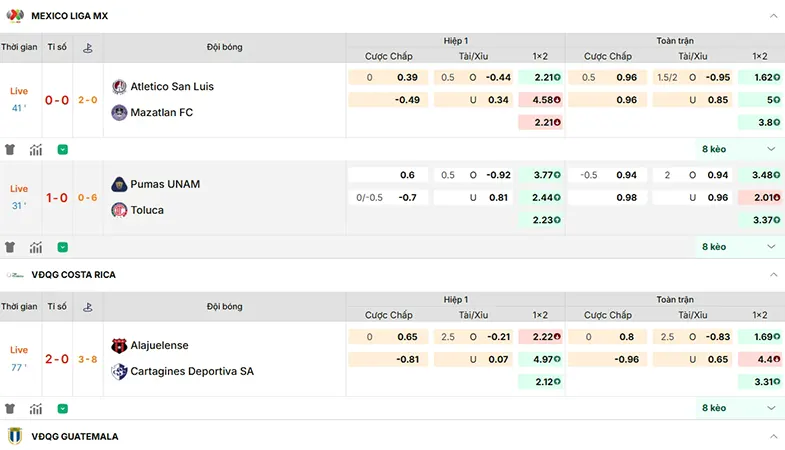Screen dimensions: 785x450
Task: Click the corner flag icon in Liga MX header
Action: [88, 48]
